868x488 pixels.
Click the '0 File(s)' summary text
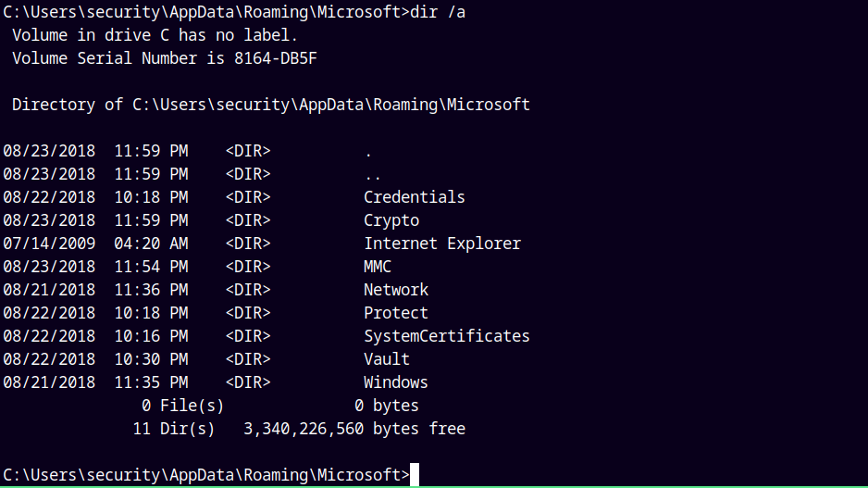182,406
